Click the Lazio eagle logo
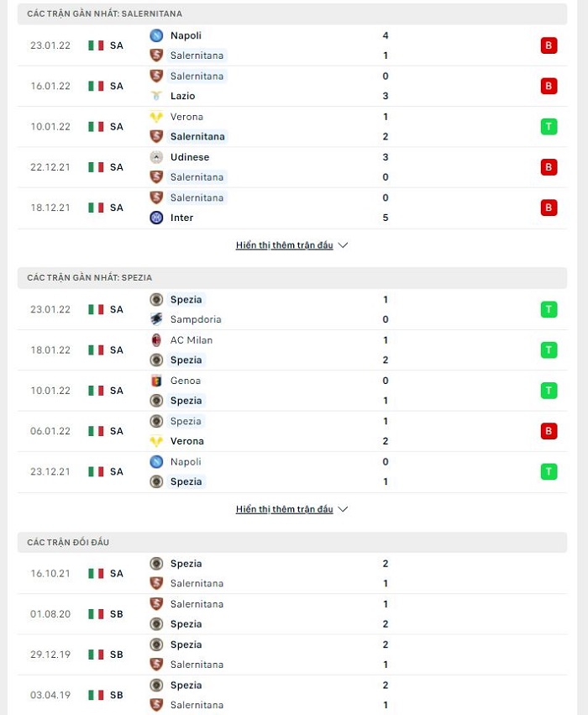This screenshot has width=588, height=715. (x=156, y=96)
